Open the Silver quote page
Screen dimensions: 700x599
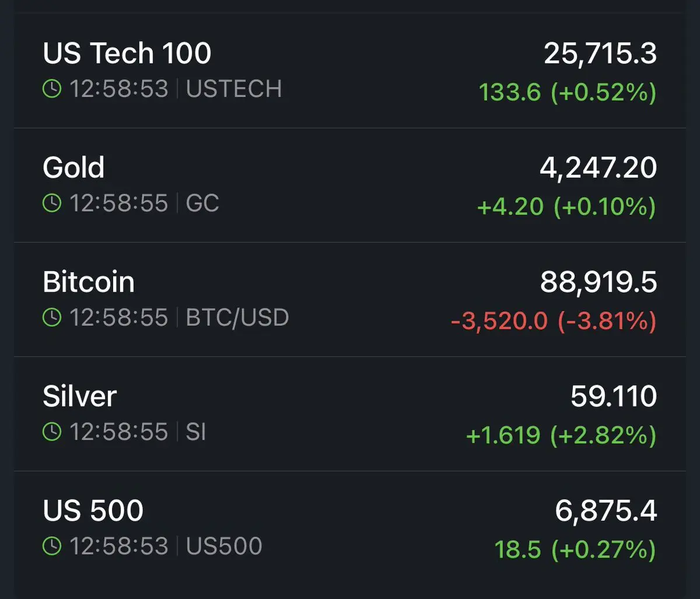(x=80, y=397)
